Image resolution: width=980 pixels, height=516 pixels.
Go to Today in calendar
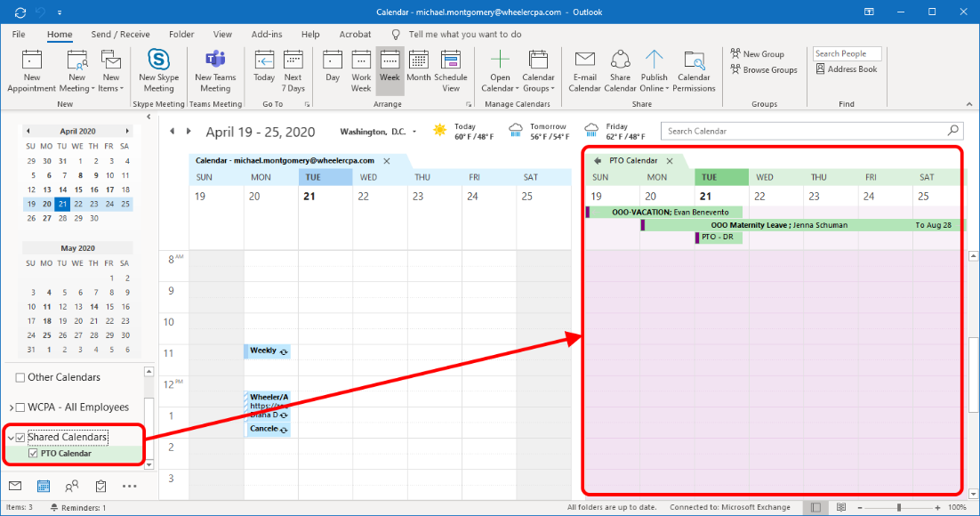pos(264,67)
